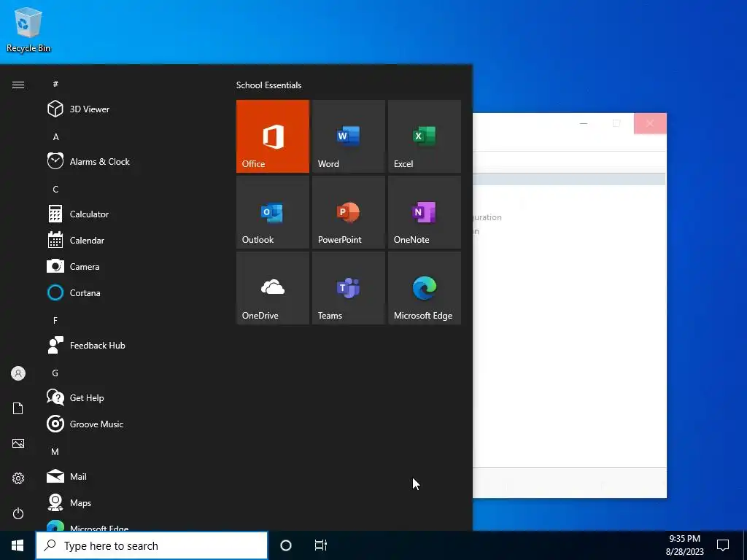The height and width of the screenshot is (560, 747).
Task: Open Settings gear in Start sidebar
Action: (18, 478)
